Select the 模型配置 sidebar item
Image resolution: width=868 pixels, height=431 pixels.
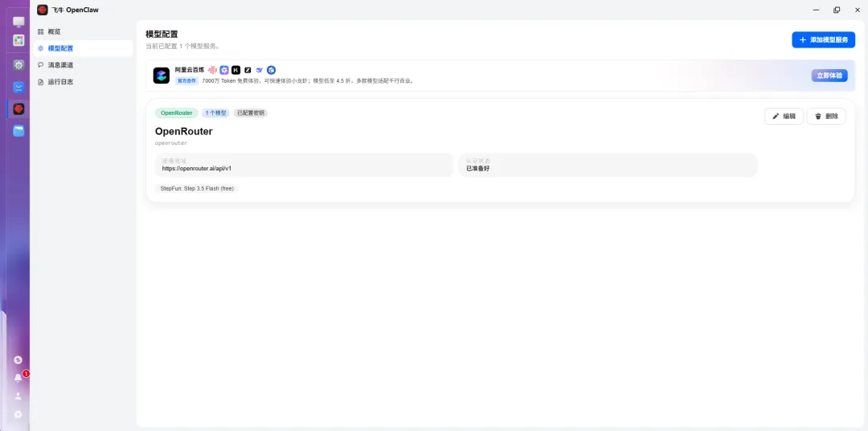click(83, 48)
